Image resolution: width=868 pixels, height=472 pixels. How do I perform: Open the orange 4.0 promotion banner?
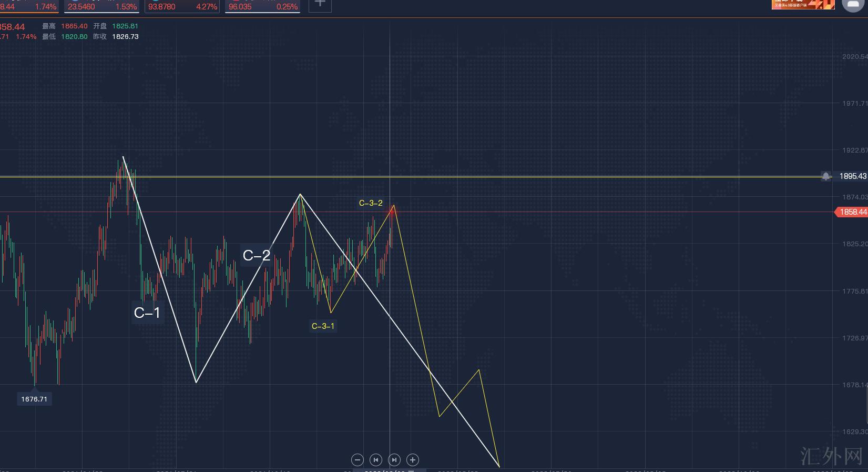coord(803,4)
